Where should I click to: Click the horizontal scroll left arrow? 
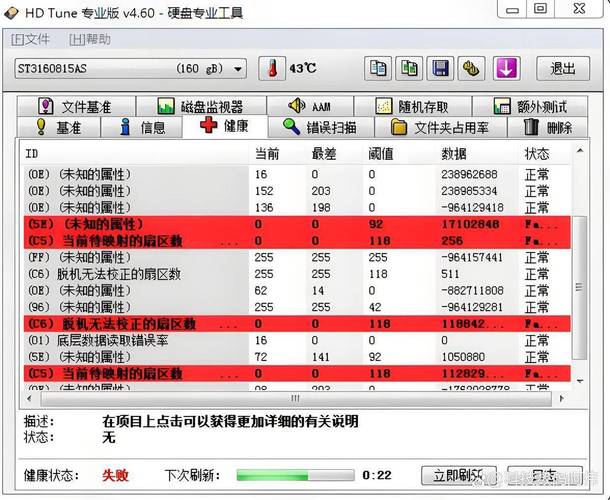point(30,398)
